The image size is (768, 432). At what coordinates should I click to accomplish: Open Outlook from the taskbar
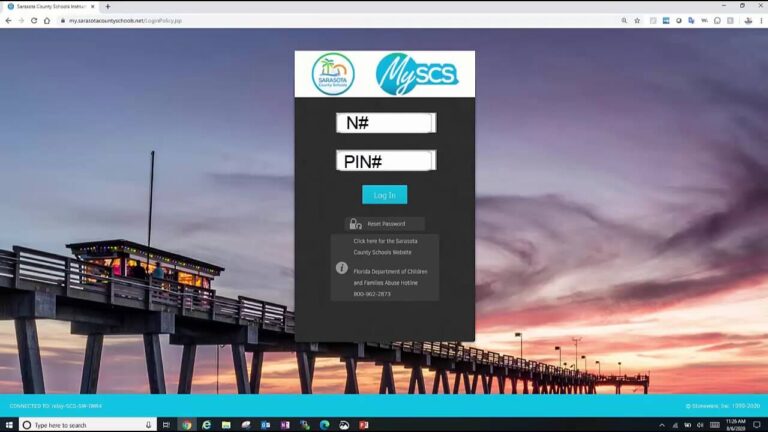pos(265,425)
